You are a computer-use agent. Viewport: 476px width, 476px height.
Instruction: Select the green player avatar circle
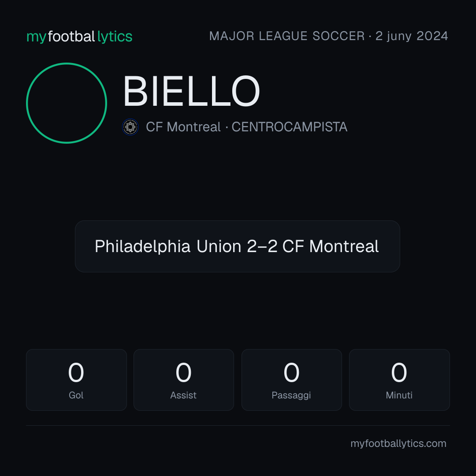67,103
